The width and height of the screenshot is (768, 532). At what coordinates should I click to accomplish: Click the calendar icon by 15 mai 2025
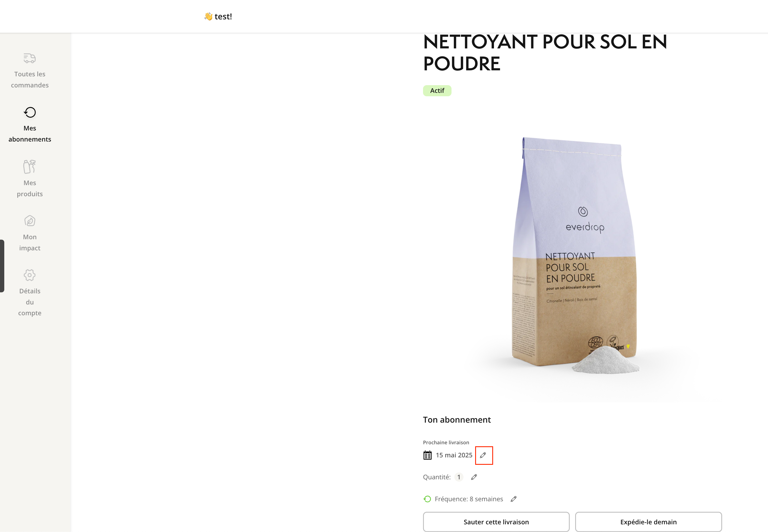[427, 455]
